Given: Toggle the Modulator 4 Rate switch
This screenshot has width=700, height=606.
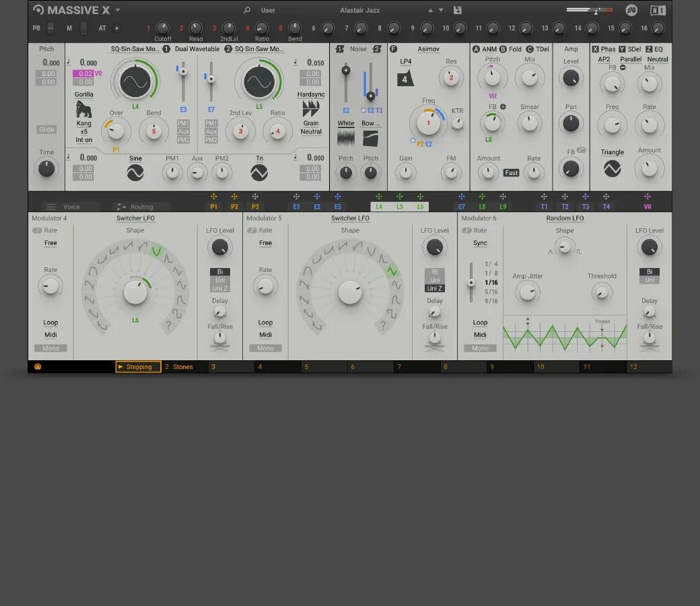Looking at the screenshot, I should tap(36, 230).
